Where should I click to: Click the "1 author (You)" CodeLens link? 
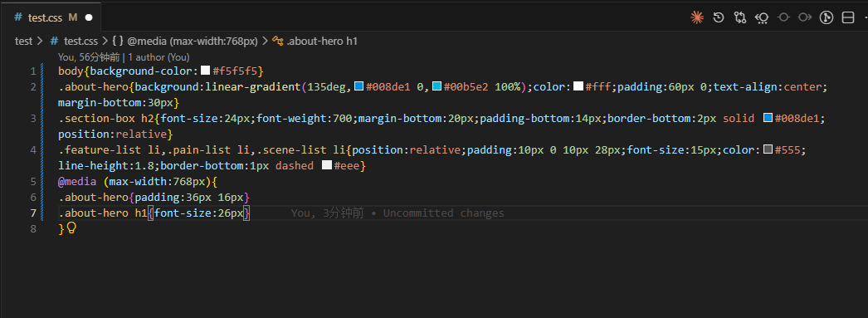coord(158,57)
